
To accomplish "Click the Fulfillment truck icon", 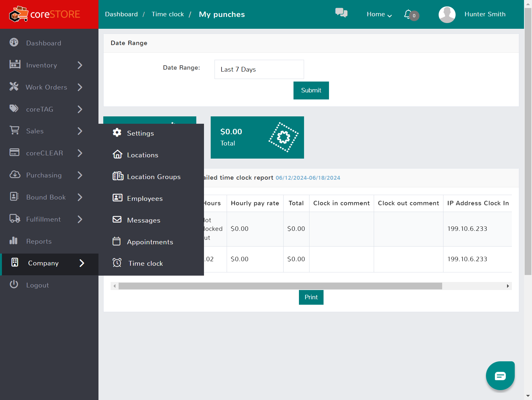I will [15, 218].
